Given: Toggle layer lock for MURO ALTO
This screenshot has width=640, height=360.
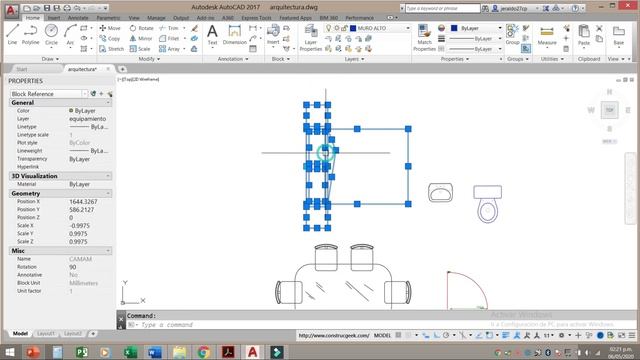Looking at the screenshot, I should (344, 28).
